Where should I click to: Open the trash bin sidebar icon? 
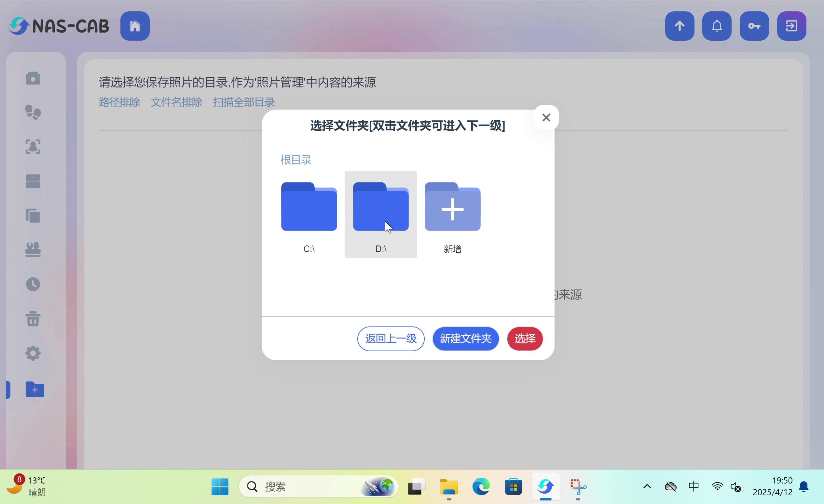(33, 319)
